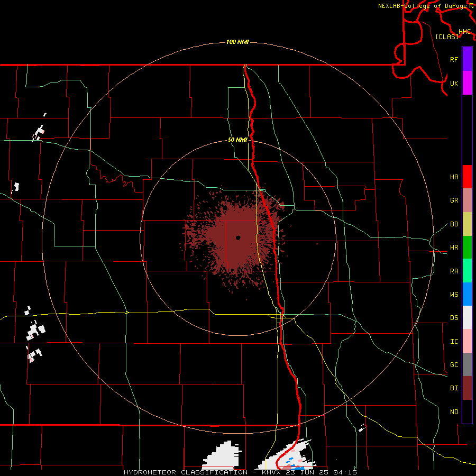
Task: Click the 100 NMI range ring label
Action: click(x=237, y=42)
